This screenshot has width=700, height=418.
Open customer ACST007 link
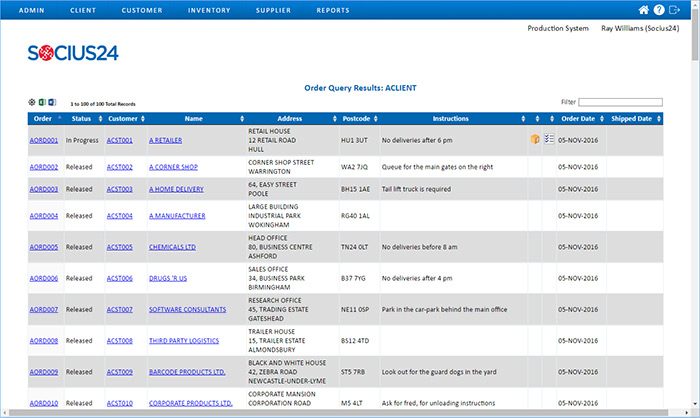(x=120, y=309)
